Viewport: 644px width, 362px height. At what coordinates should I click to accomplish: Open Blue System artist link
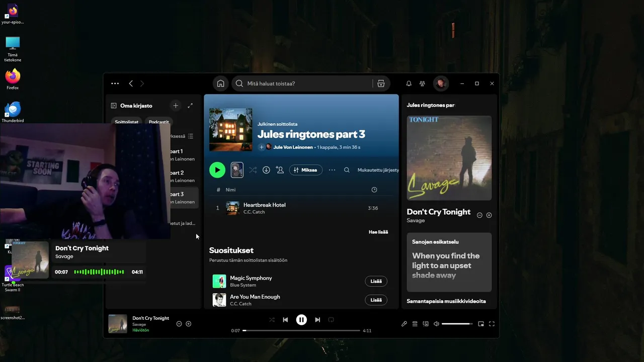[243, 285]
